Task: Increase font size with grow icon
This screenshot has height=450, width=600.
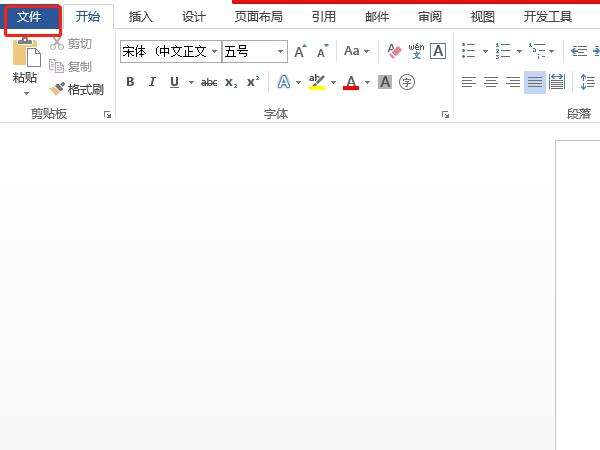Action: pyautogui.click(x=300, y=51)
